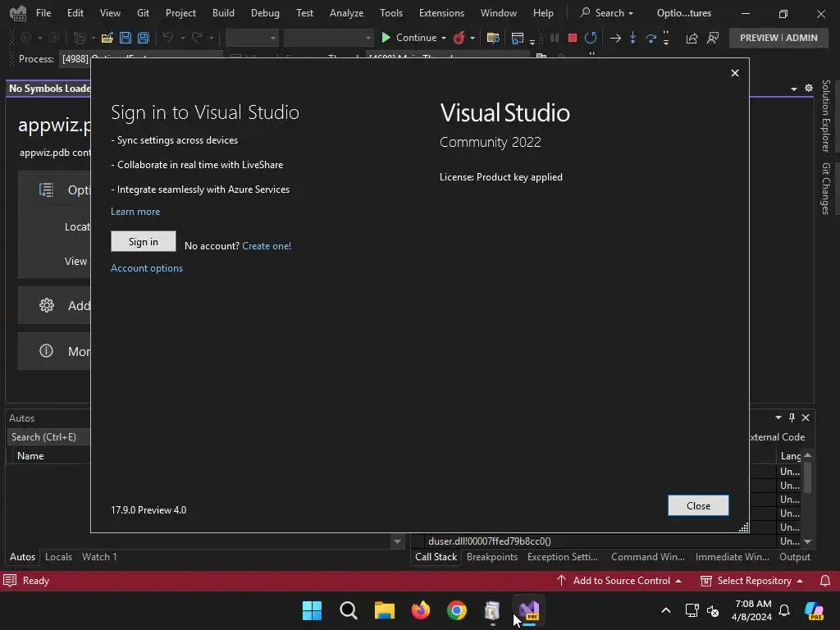Click the Restart debugging circular arrow
The height and width of the screenshot is (630, 840).
click(591, 38)
